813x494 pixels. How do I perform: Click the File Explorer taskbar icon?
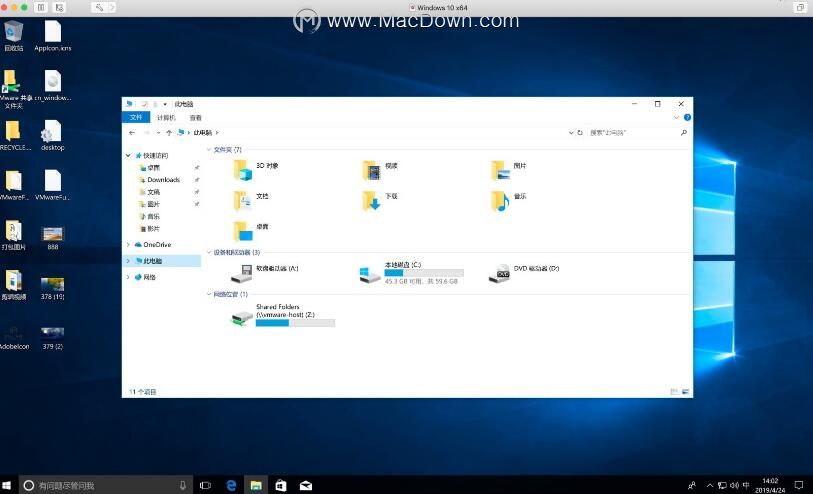tap(256, 485)
